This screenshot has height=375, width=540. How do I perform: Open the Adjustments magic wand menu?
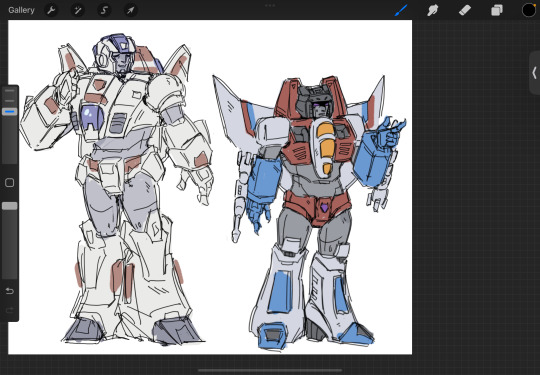77,10
